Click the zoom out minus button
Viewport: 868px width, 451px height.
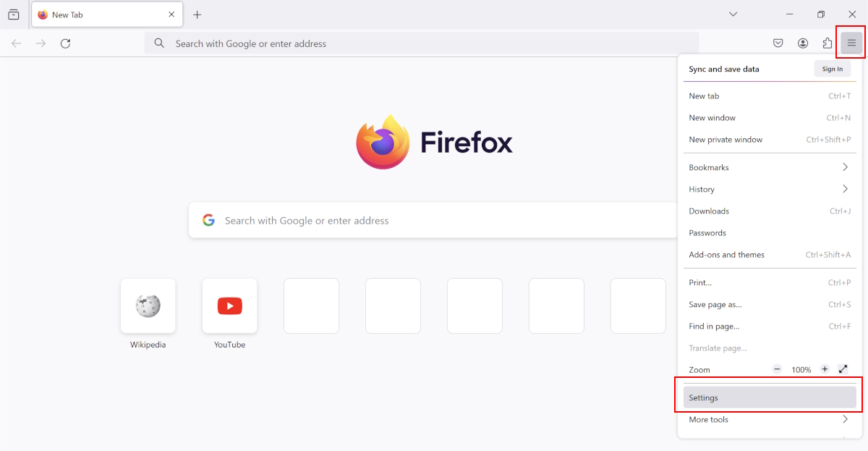click(x=778, y=369)
